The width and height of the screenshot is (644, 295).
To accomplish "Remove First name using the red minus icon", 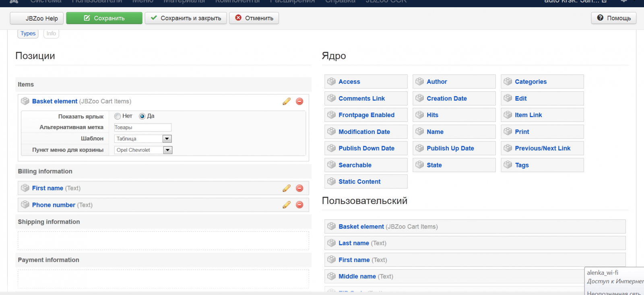I will pos(299,188).
